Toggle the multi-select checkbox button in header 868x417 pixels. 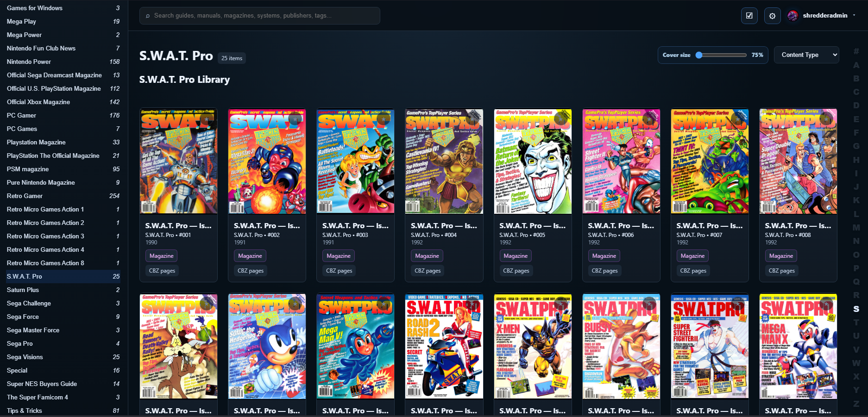(749, 16)
